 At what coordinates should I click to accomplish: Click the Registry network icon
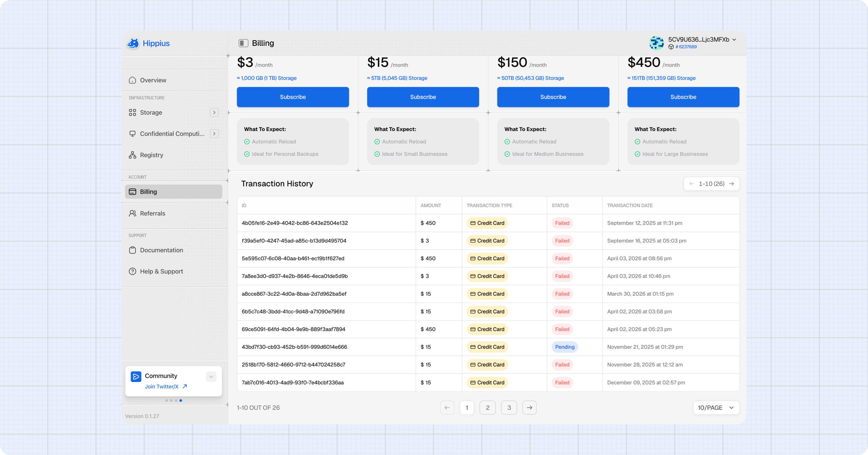point(133,155)
